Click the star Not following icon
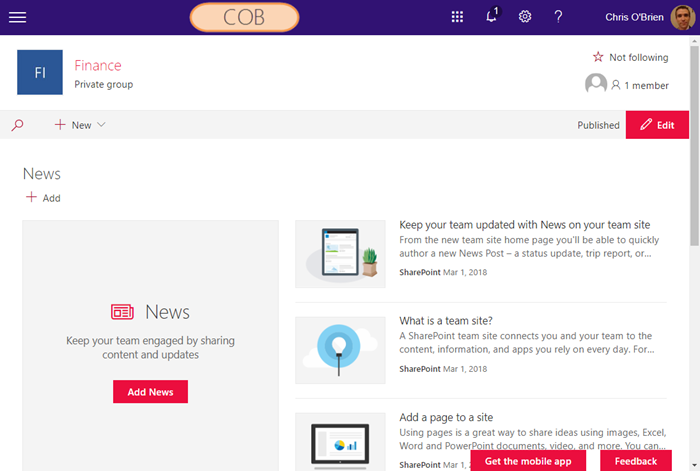The image size is (700, 471). [598, 57]
